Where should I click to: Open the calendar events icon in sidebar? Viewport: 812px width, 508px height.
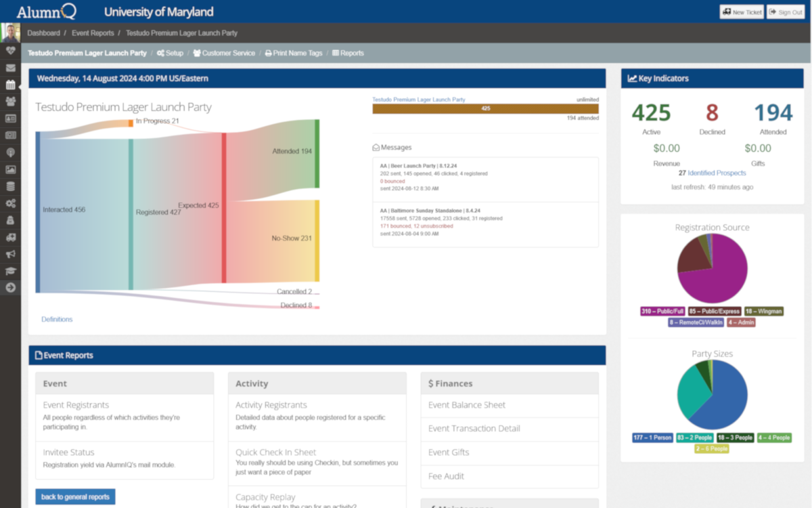pos(10,85)
